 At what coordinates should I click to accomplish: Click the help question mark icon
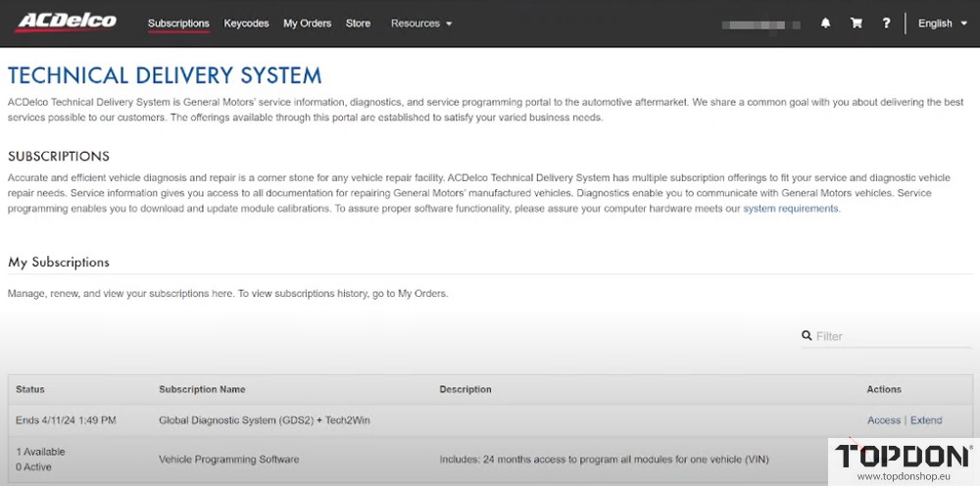pos(886,24)
